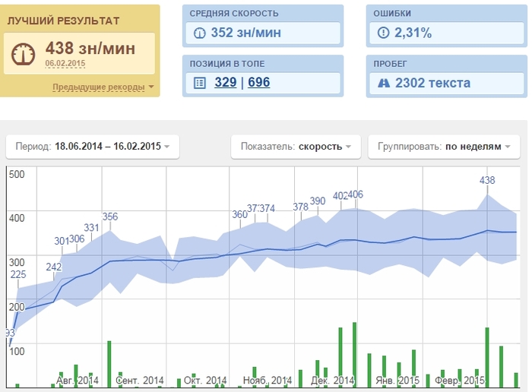Click the record date 06.02.2015

(x=65, y=63)
